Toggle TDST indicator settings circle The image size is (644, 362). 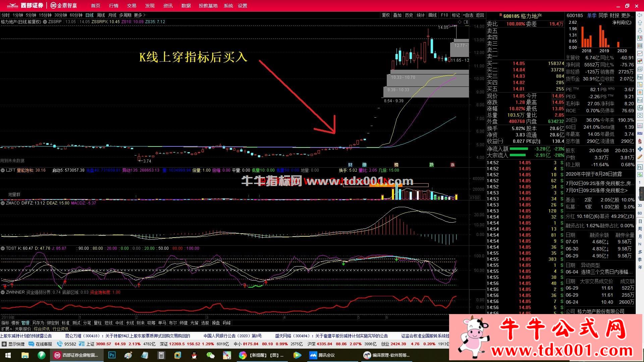tap(3, 248)
